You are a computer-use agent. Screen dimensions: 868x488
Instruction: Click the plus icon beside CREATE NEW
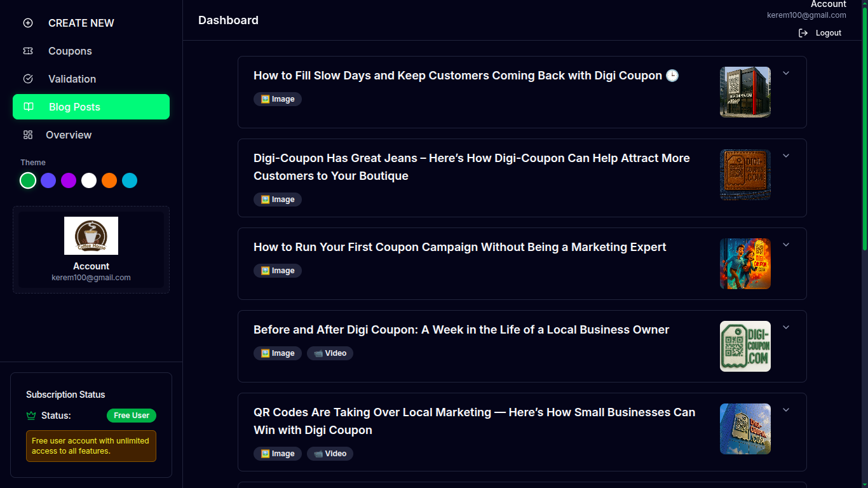28,23
